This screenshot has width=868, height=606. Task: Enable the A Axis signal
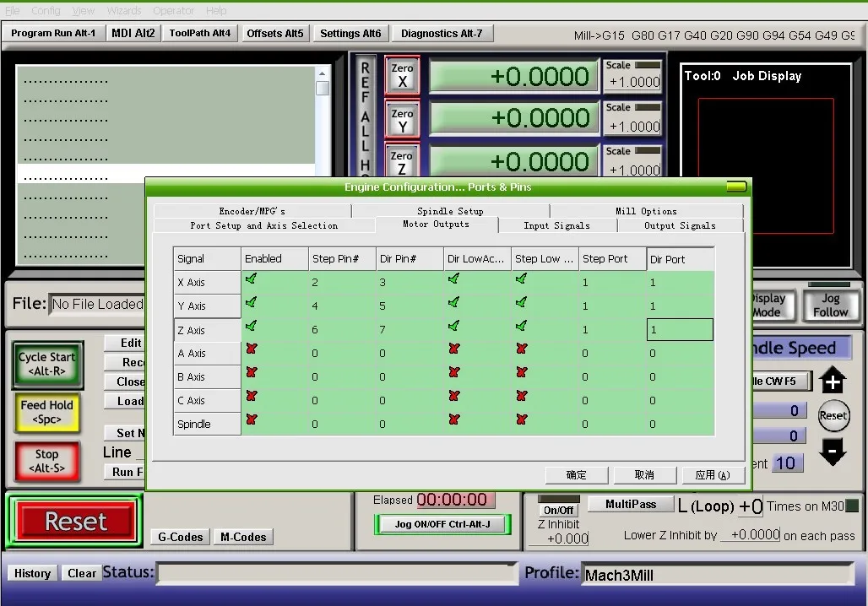pos(251,349)
